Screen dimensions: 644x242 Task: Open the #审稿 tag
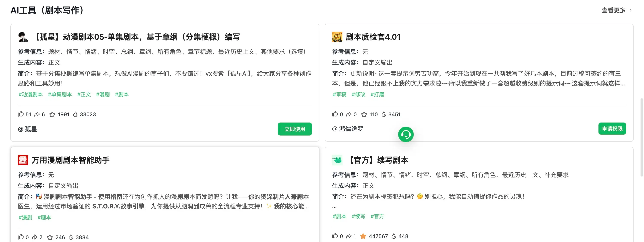click(x=340, y=94)
